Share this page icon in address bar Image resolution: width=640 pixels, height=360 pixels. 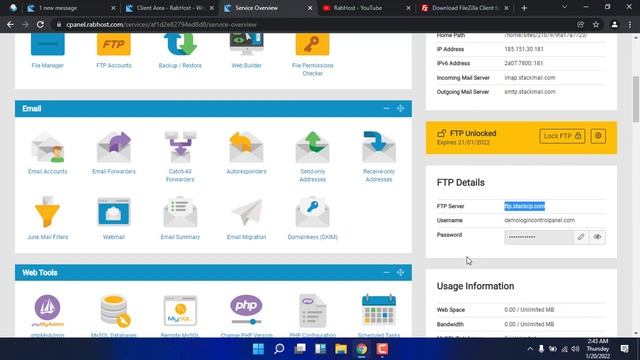tap(580, 24)
